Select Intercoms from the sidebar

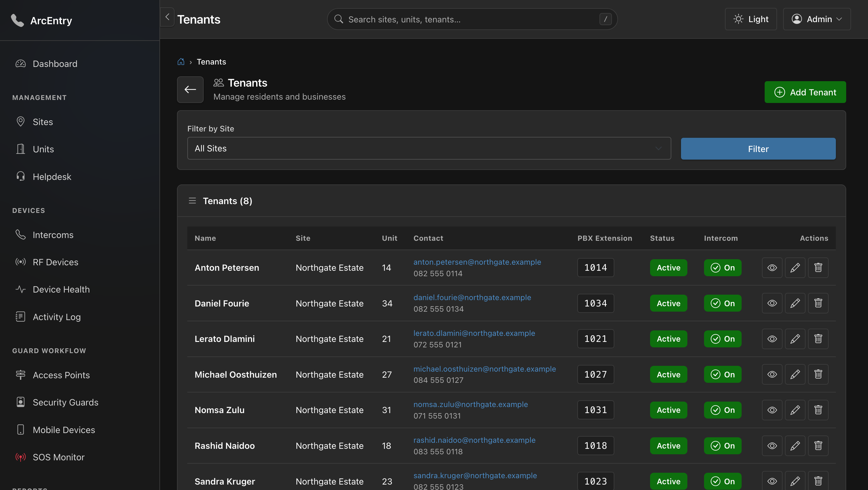click(79, 235)
